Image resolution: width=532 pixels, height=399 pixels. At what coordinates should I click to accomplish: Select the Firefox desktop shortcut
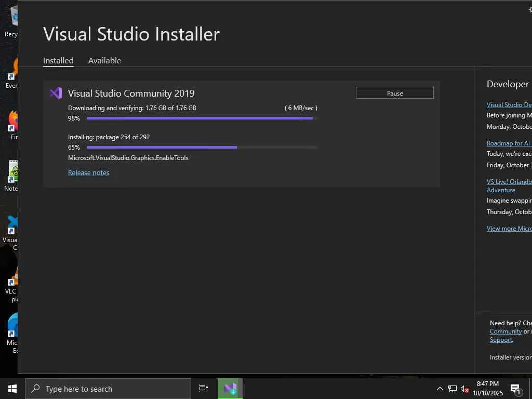tap(13, 125)
